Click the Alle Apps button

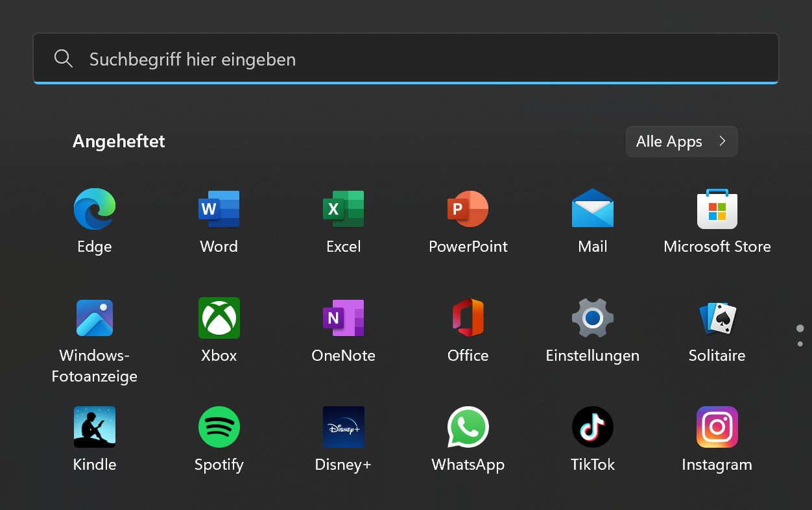pyautogui.click(x=682, y=141)
